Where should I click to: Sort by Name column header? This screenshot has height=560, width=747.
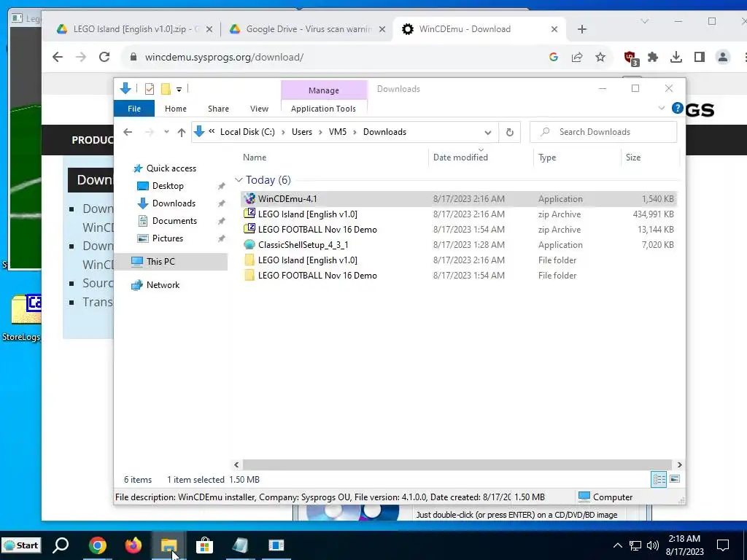pyautogui.click(x=255, y=157)
